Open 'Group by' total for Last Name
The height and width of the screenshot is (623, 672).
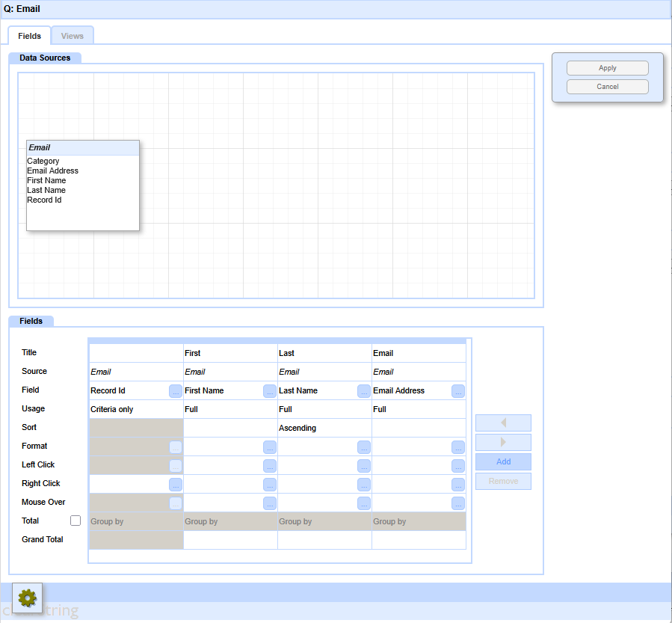click(x=324, y=521)
